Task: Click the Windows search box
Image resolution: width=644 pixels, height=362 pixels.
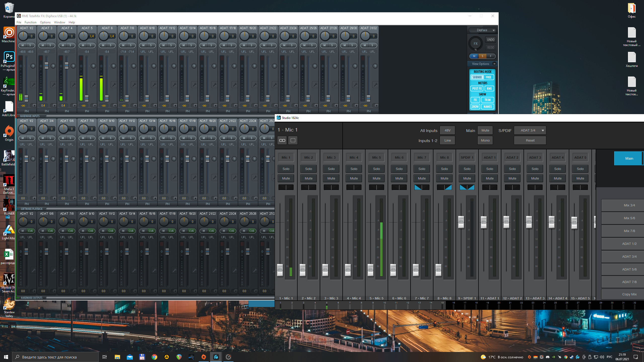Action: (55, 357)
